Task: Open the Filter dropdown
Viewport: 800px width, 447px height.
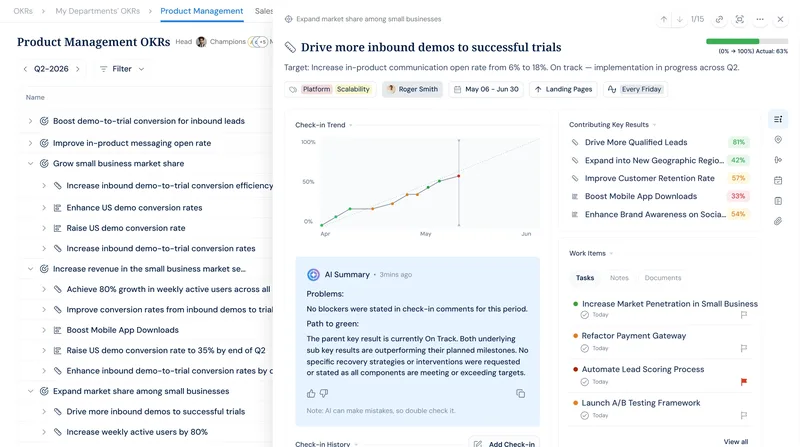Action: coord(122,69)
